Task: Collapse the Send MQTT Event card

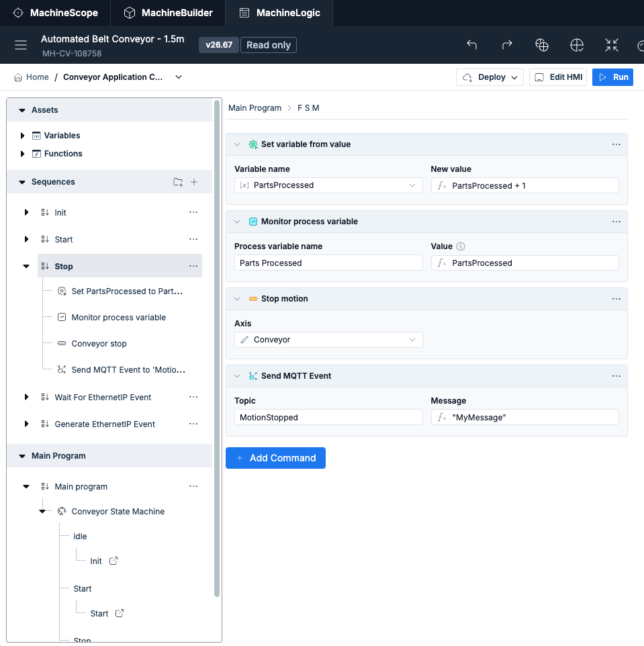Action: [237, 376]
